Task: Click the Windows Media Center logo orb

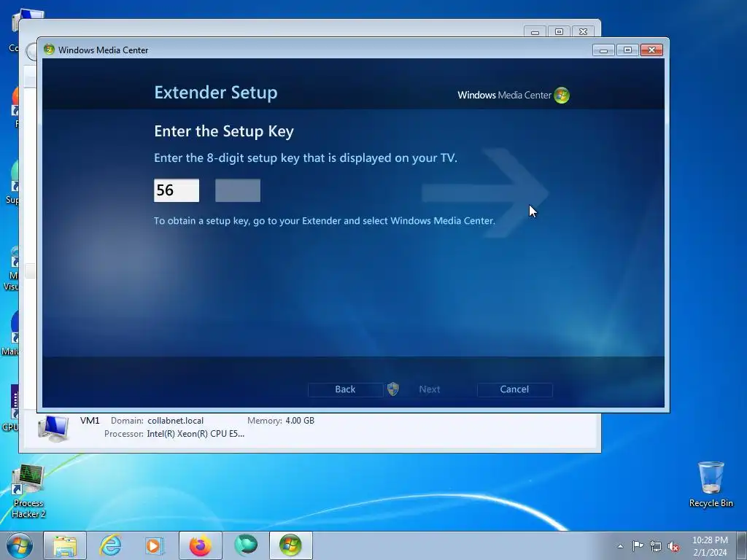Action: [562, 96]
